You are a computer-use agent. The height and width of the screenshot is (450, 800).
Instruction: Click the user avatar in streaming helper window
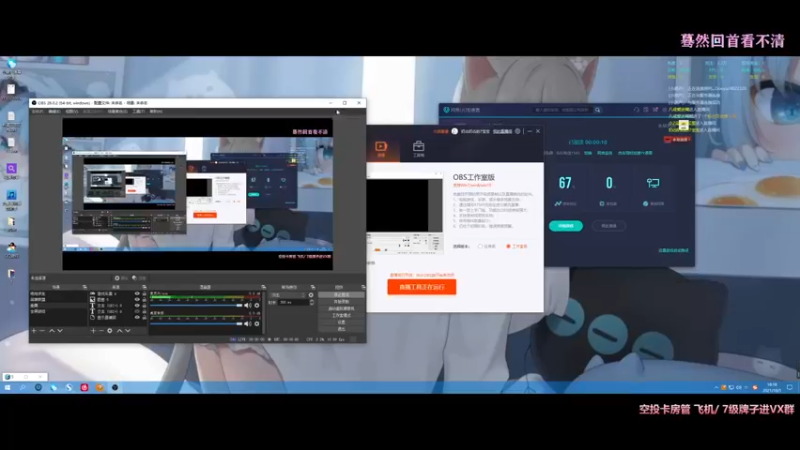[x=455, y=131]
